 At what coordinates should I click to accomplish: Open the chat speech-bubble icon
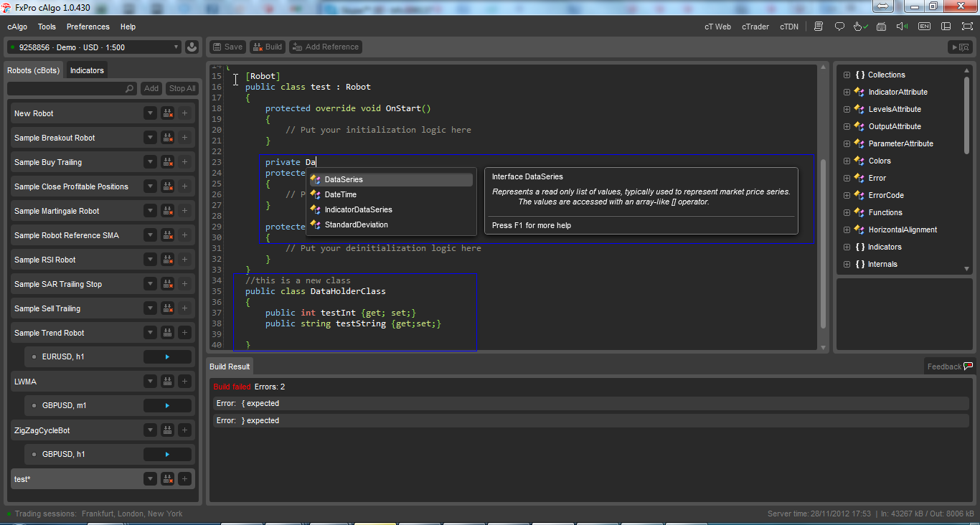pos(839,27)
